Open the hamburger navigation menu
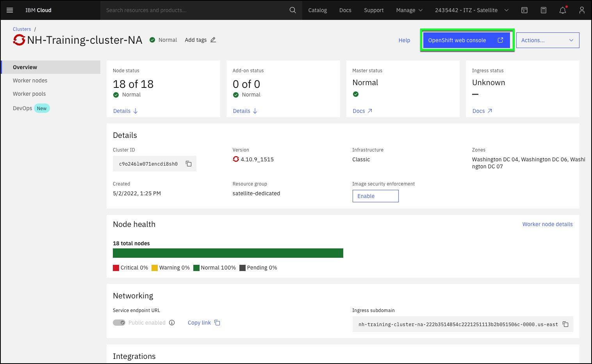This screenshot has height=364, width=592. pyautogui.click(x=10, y=10)
